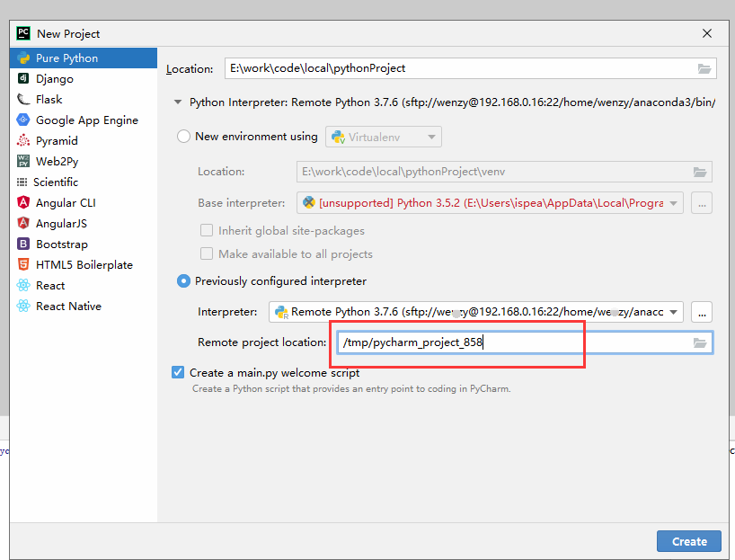Click the Angular CLI shield icon
735x560 pixels.
[x=23, y=202]
